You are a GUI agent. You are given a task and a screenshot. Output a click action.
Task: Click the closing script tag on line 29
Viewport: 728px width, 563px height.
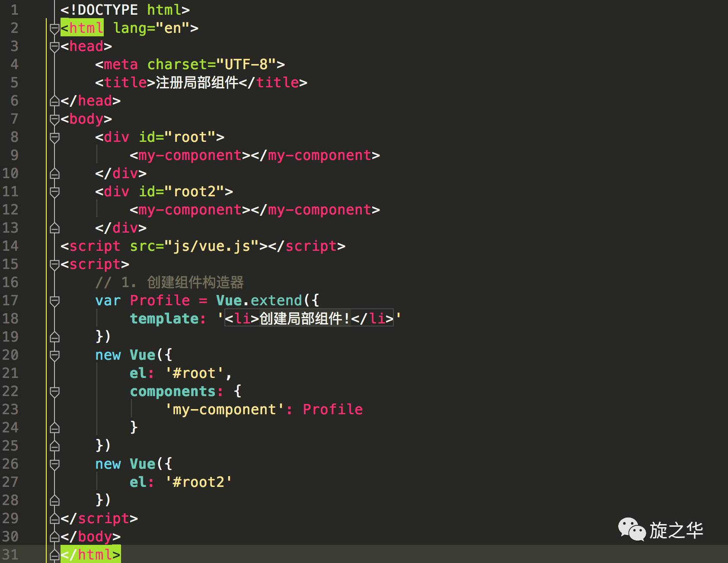(x=99, y=518)
